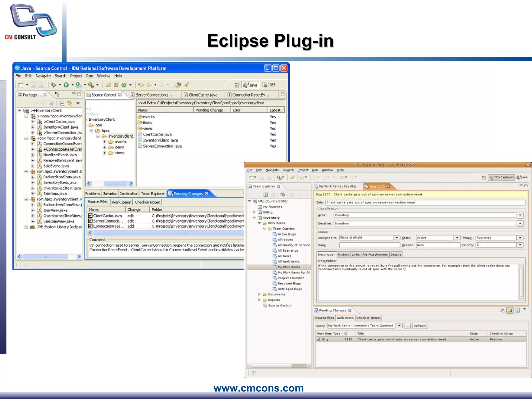The image size is (532, 399).
Task: Close the Pending Changes tab in IBM window
Action: click(207, 193)
